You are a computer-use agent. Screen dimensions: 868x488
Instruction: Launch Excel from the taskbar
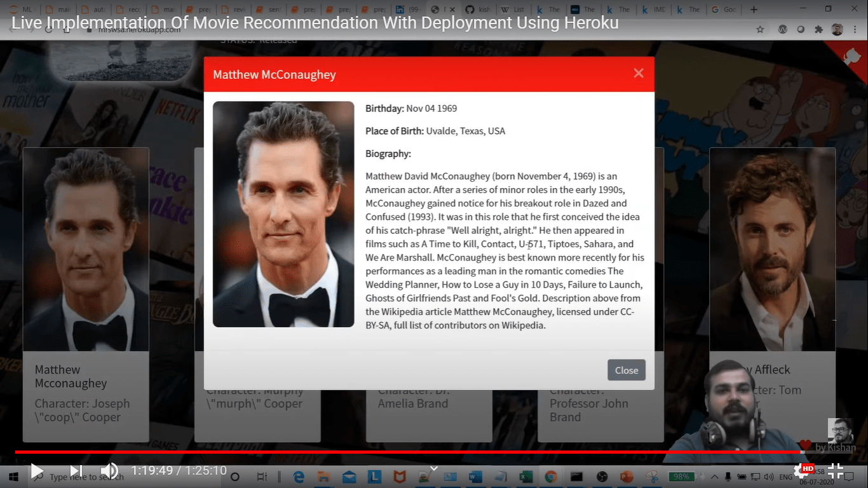tap(526, 477)
